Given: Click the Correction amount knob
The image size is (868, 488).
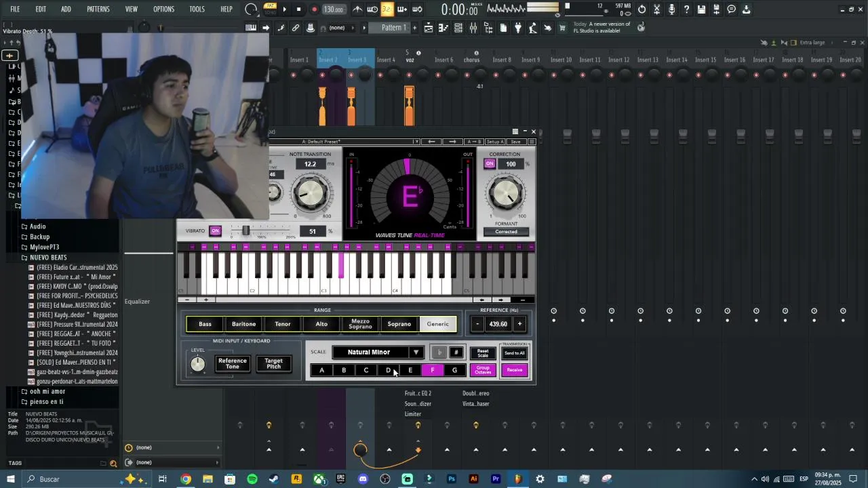Looking at the screenshot, I should tap(506, 194).
